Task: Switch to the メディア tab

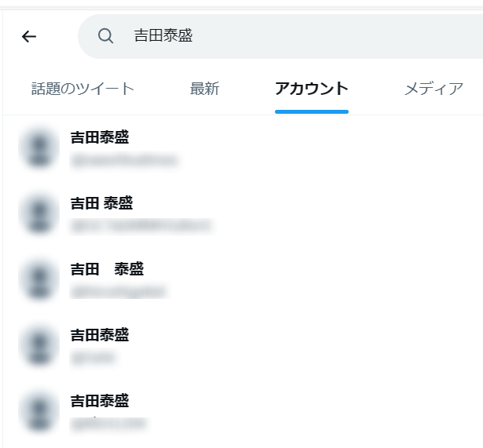Action: pyautogui.click(x=434, y=89)
